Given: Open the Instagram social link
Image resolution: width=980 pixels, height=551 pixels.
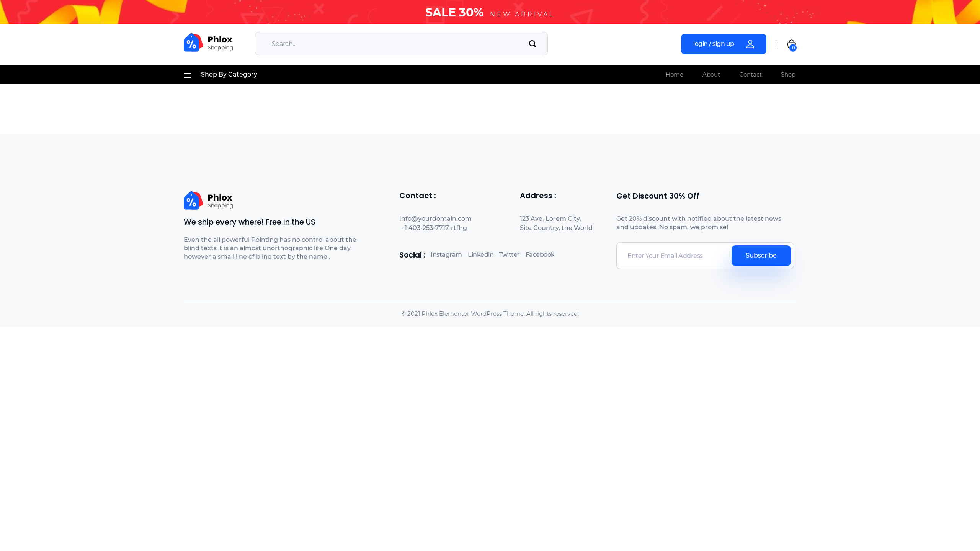Looking at the screenshot, I should pos(446,255).
